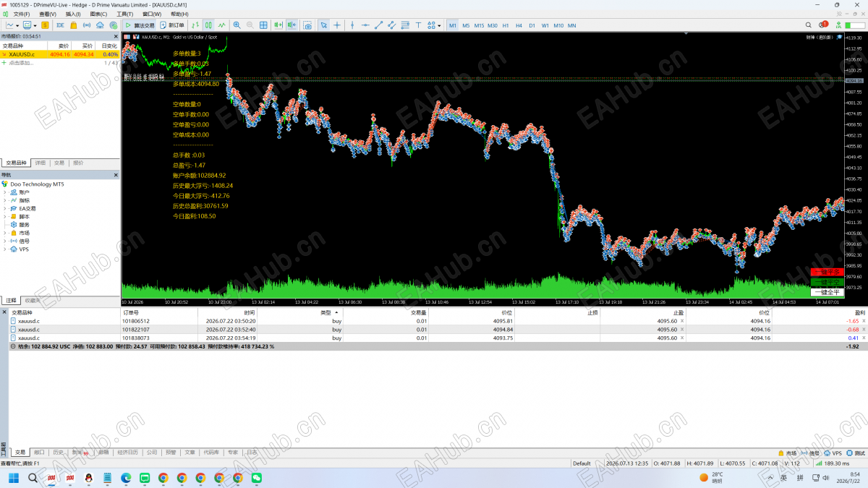Toggle chart auto scroll icon

coord(278,25)
